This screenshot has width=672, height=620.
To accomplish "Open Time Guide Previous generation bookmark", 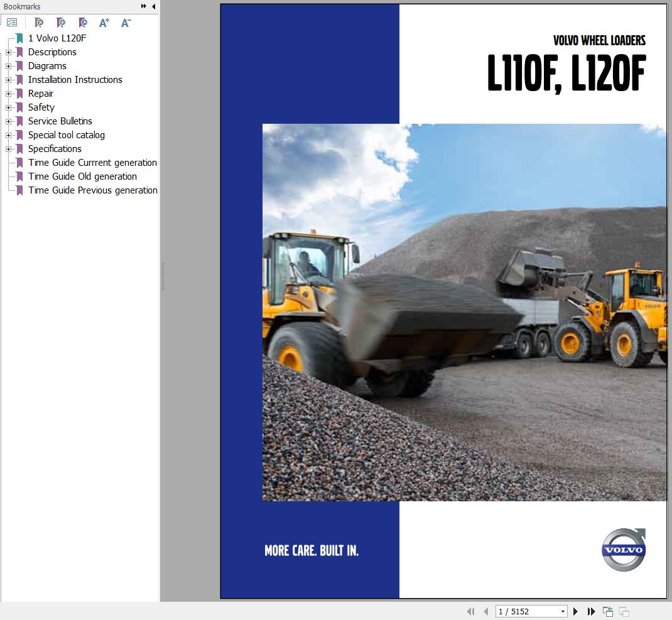I will click(x=93, y=190).
